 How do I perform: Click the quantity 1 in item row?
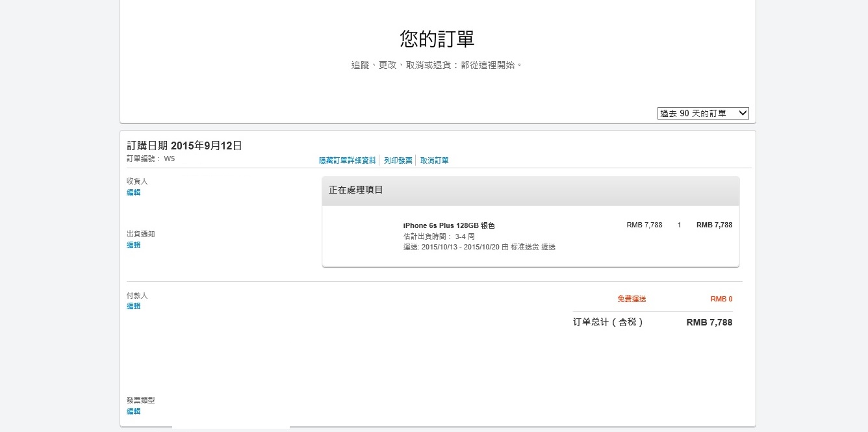[680, 225]
